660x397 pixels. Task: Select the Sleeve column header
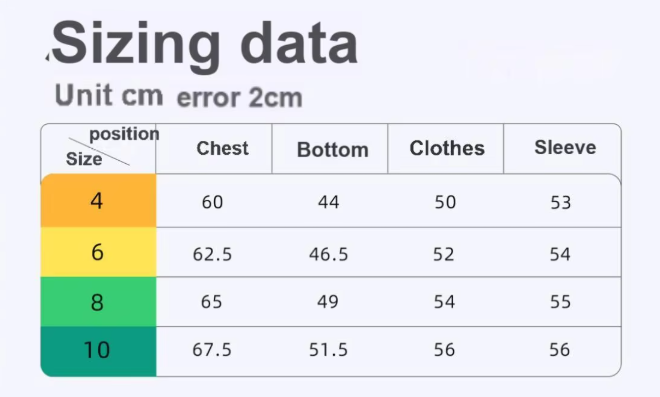565,147
